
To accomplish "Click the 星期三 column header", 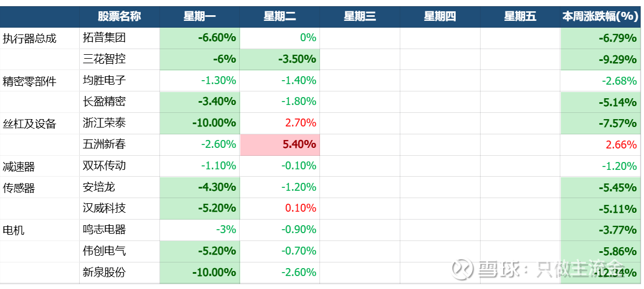I will (360, 16).
